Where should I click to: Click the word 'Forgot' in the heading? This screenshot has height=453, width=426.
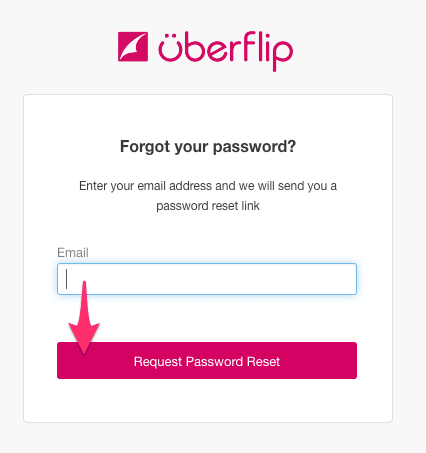pos(145,146)
